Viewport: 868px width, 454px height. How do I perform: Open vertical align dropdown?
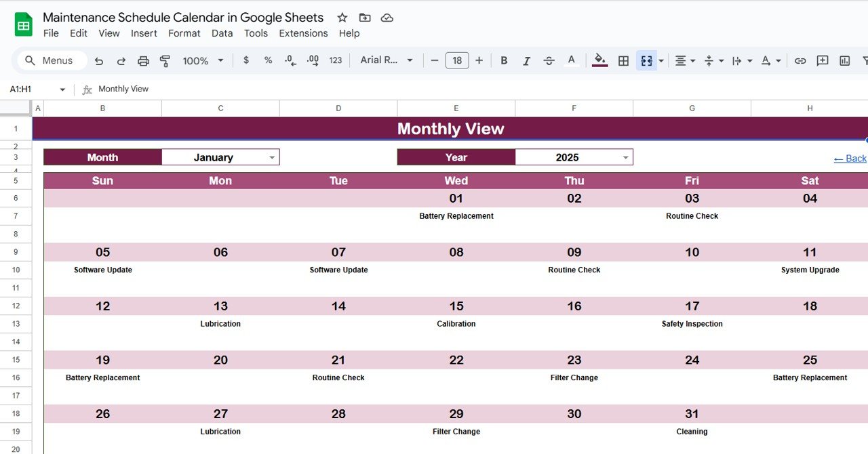tap(713, 60)
